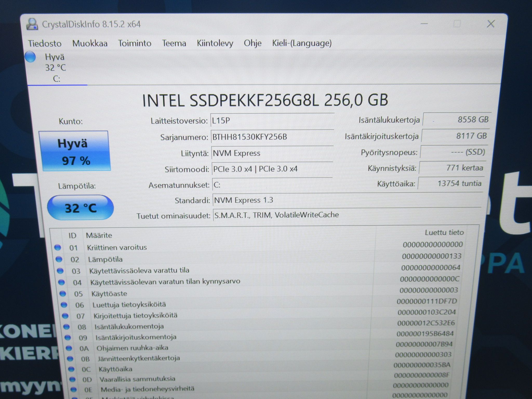Open the Muokkaa menu

[x=90, y=43]
